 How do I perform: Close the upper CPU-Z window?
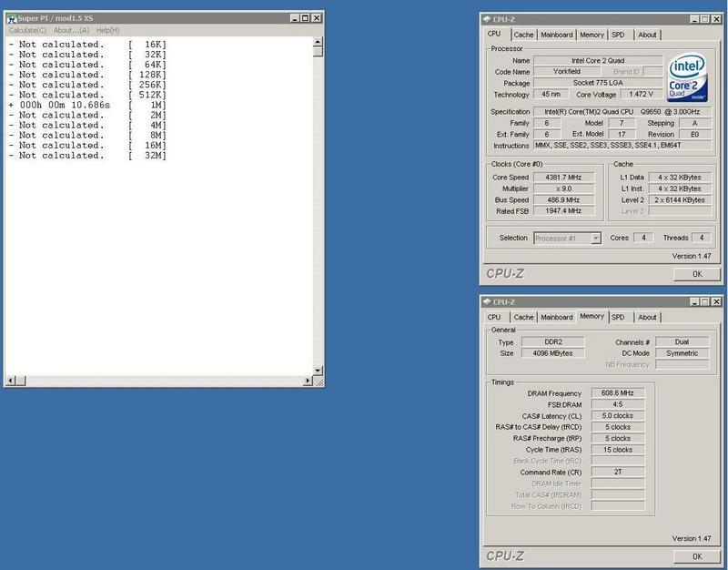(717, 19)
